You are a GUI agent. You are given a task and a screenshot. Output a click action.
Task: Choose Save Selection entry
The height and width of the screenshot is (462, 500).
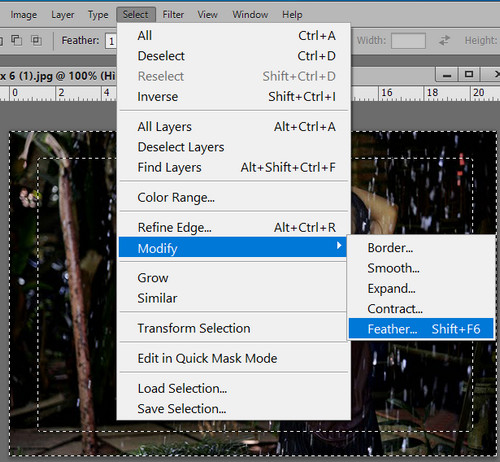pyautogui.click(x=233, y=409)
